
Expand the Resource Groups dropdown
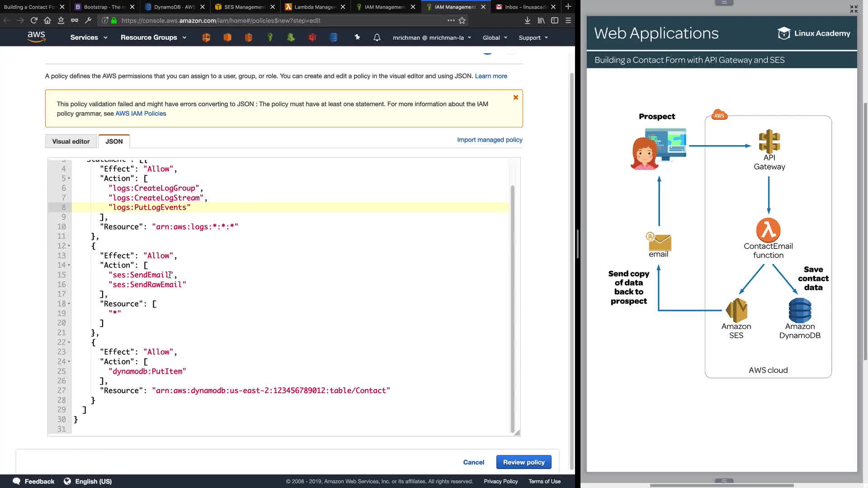pyautogui.click(x=153, y=38)
